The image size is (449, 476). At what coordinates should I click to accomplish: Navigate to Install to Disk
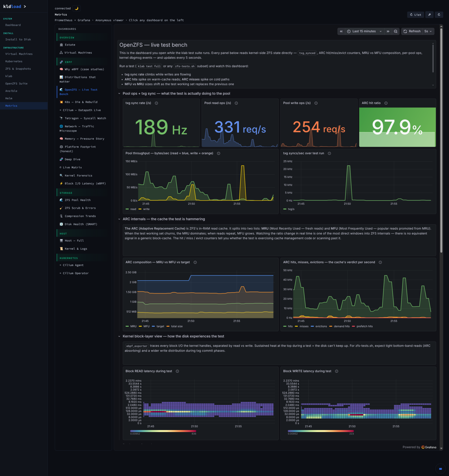(24, 39)
